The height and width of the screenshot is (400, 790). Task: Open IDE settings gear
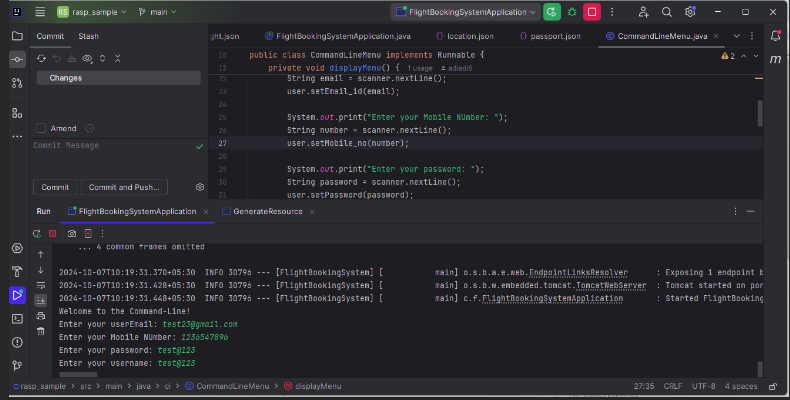coord(690,12)
